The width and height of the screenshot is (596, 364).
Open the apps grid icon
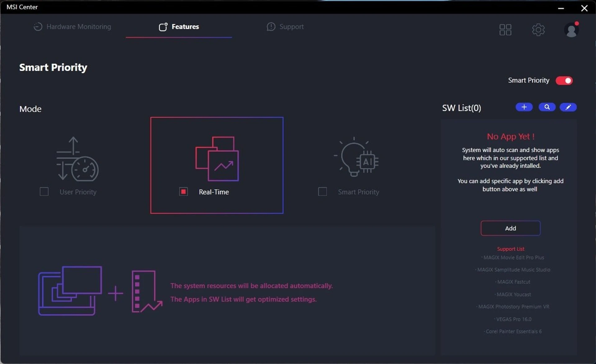coord(505,30)
